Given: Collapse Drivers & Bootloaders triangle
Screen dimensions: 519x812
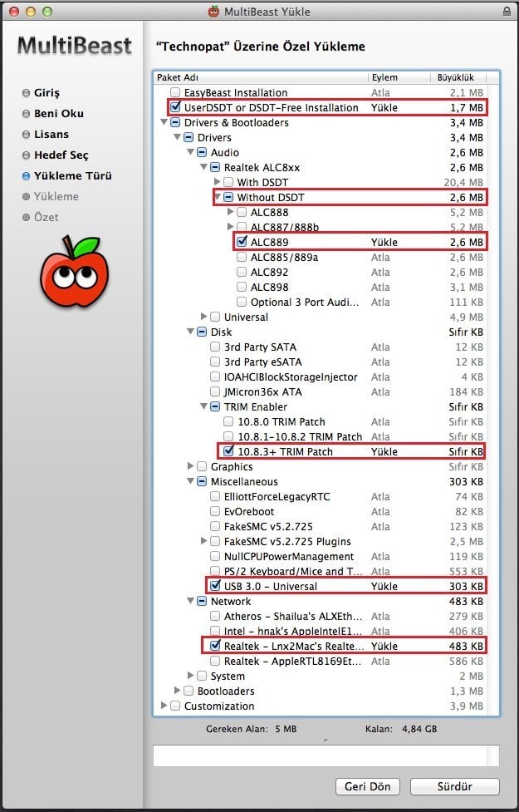Looking at the screenshot, I should 164,123.
